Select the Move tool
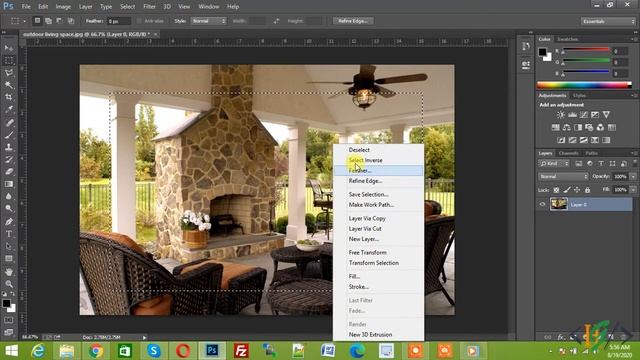The height and width of the screenshot is (360, 640). coord(9,48)
